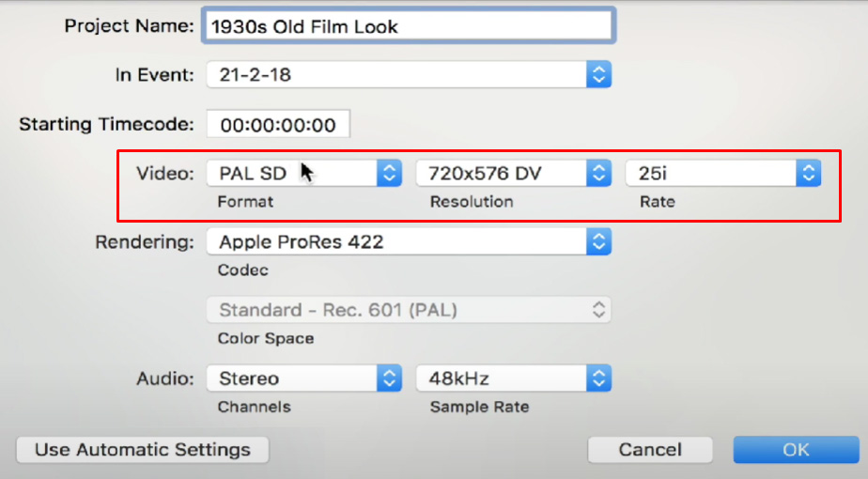The image size is (868, 479).
Task: Open the Sample Rate dropdown showing 48kHz
Action: point(514,379)
